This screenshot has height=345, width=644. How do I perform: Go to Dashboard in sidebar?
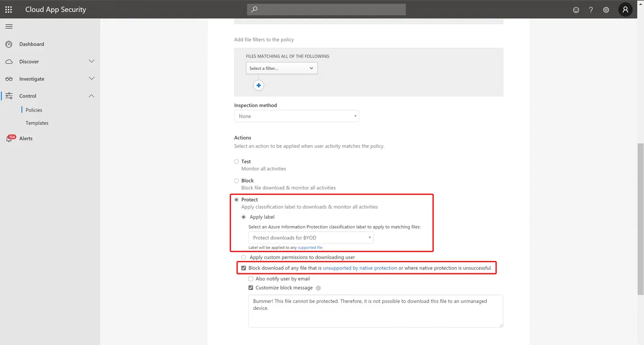(x=32, y=44)
